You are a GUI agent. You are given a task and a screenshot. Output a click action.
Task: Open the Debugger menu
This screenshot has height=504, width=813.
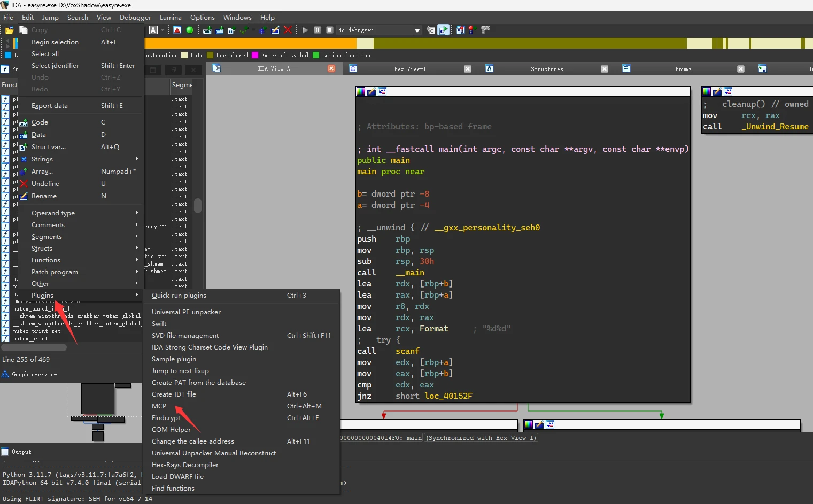tap(135, 17)
